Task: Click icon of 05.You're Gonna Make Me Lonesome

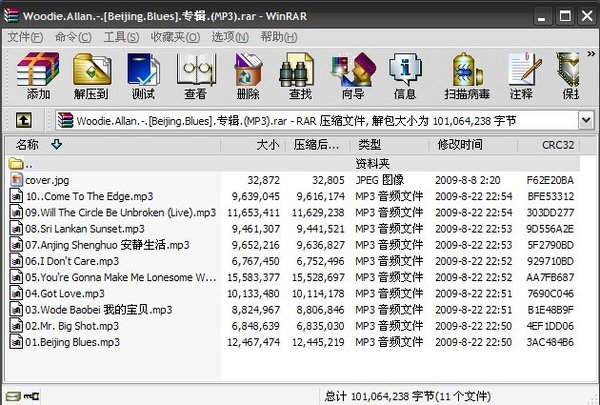Action: click(16, 277)
